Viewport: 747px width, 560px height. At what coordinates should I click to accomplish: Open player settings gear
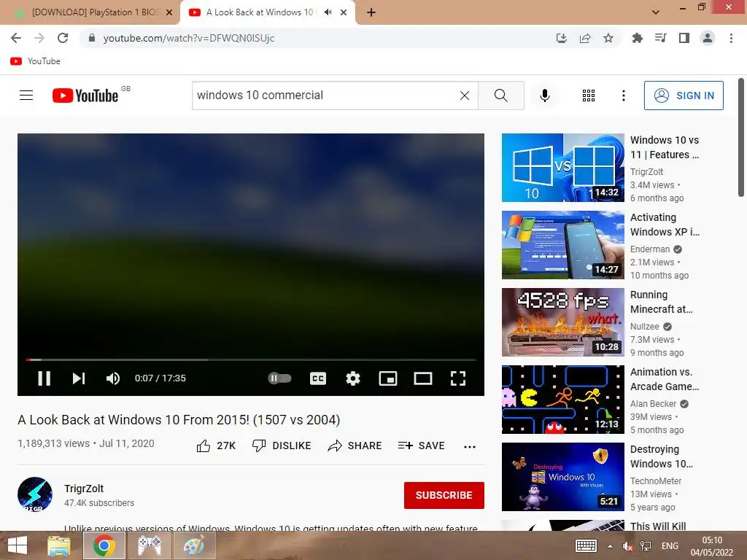click(353, 378)
